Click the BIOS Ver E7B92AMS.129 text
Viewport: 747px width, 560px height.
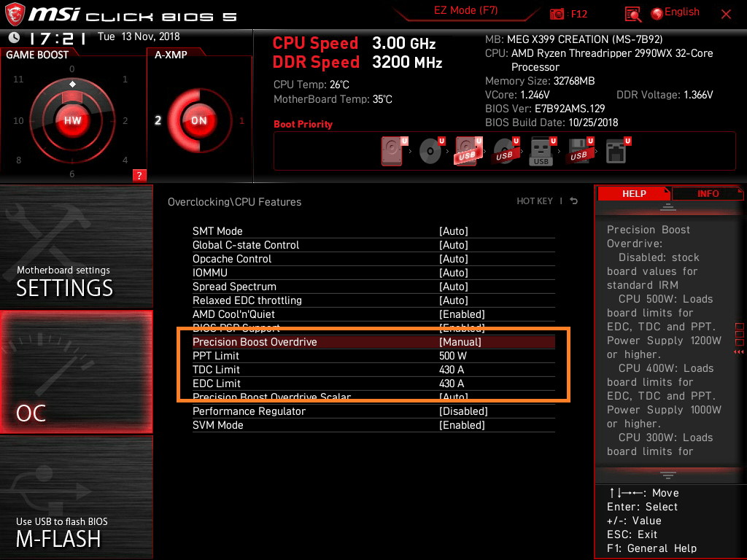pos(545,109)
